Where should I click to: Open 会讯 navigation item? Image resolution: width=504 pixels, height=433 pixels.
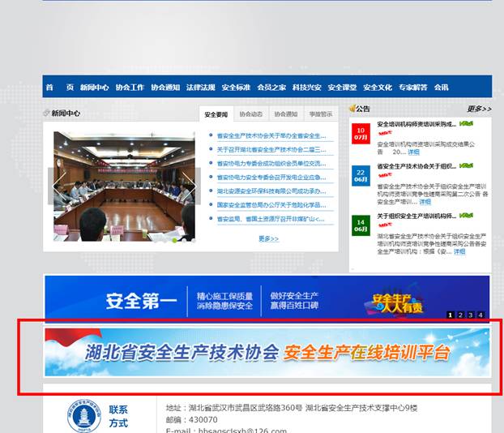tap(441, 88)
